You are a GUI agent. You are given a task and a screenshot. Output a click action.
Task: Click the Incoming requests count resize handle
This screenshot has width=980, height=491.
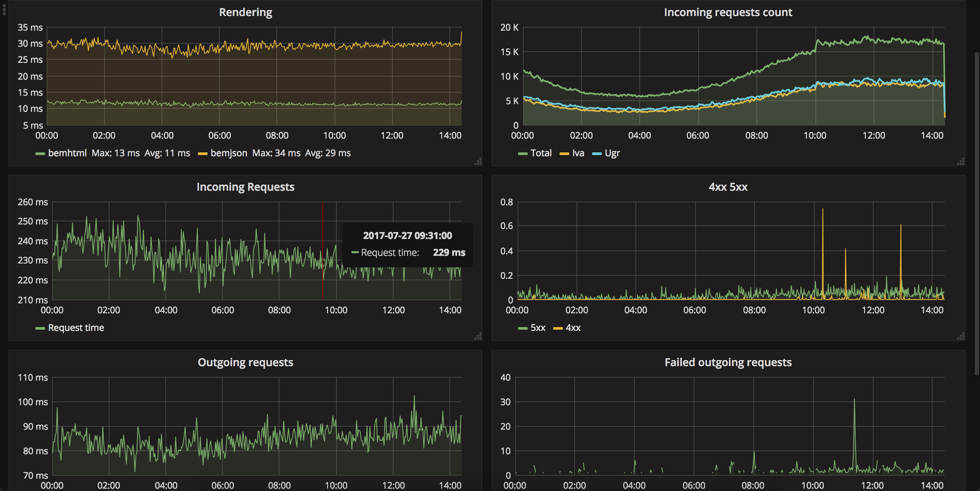(961, 162)
